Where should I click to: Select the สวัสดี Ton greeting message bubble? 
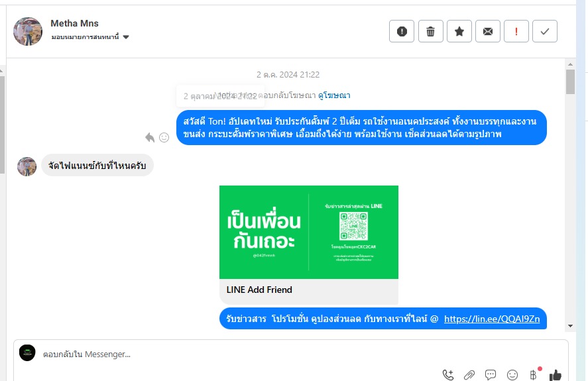coord(361,127)
